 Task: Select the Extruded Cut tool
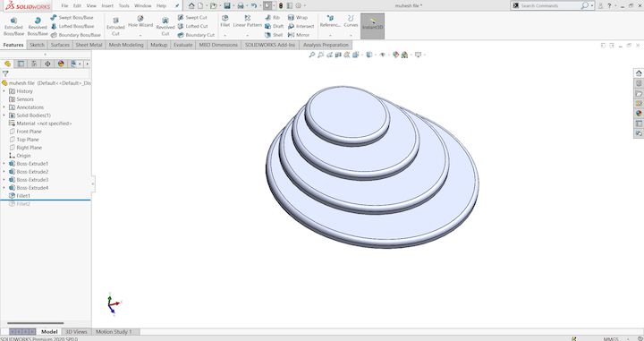115,26
